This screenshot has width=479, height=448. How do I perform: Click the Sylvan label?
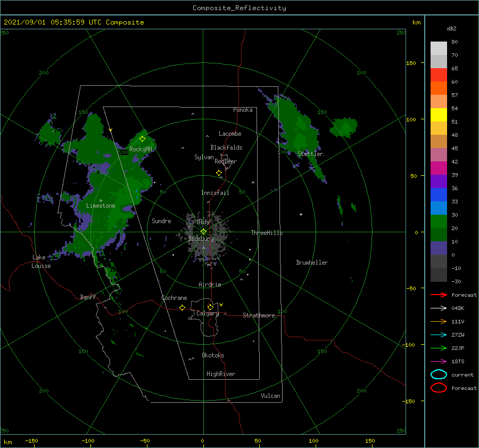[x=204, y=157]
